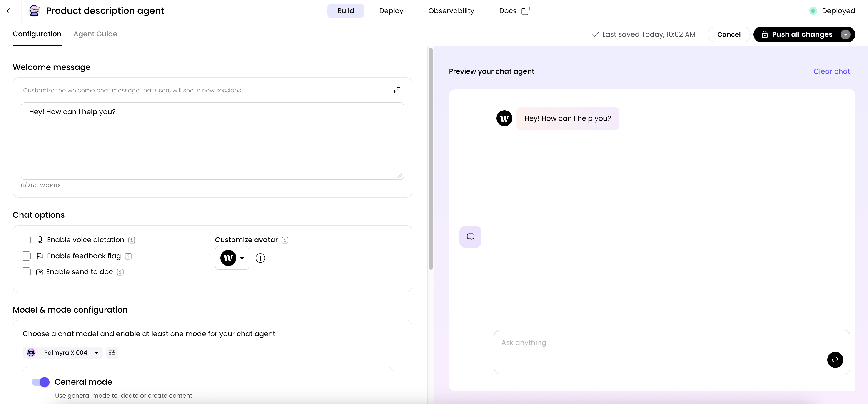Show info for Enable voice dictation
The image size is (868, 404).
(132, 240)
